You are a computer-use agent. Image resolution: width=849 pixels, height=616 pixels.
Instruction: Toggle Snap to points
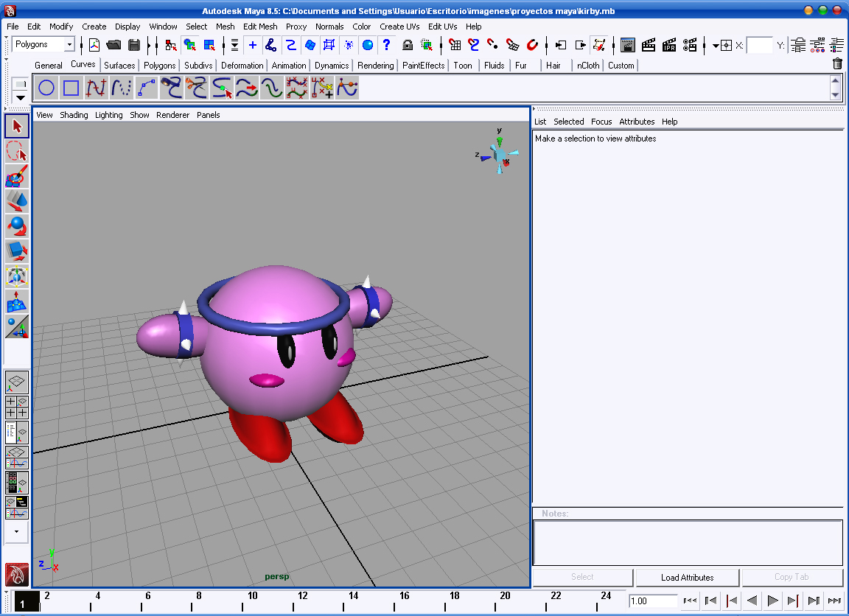click(493, 45)
